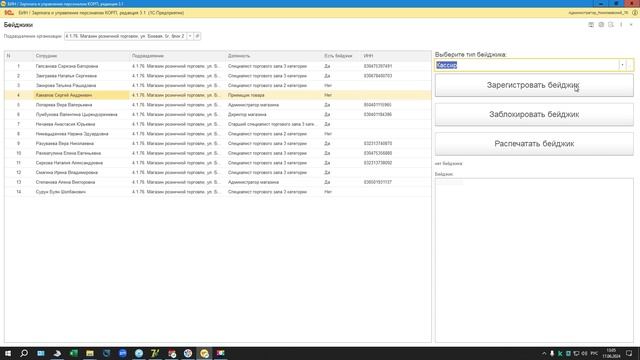This screenshot has width=640, height=360.
Task: Select employee name in row 8
Action: [x=72, y=134]
